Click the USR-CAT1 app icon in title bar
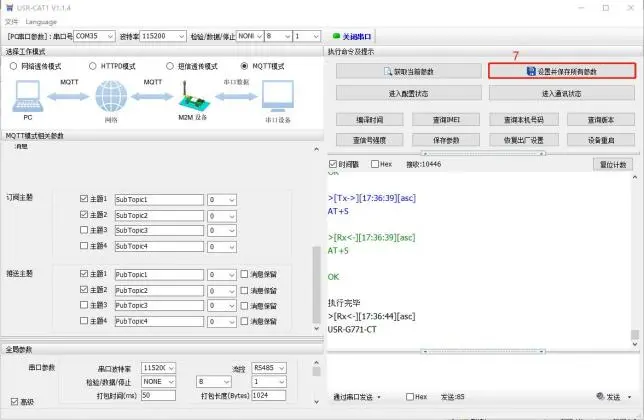The height and width of the screenshot is (420, 644). (10, 7)
